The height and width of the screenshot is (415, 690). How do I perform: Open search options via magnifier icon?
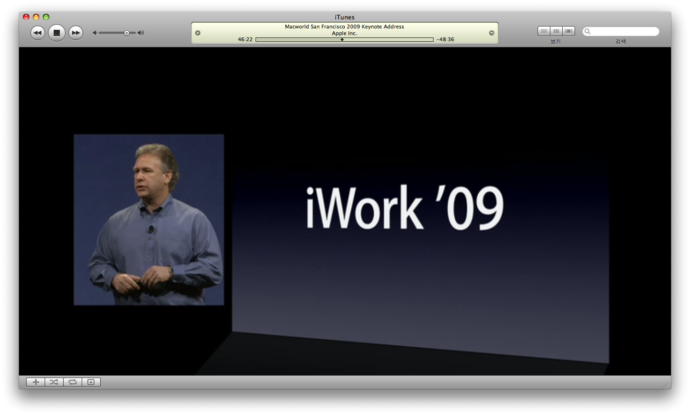point(587,31)
